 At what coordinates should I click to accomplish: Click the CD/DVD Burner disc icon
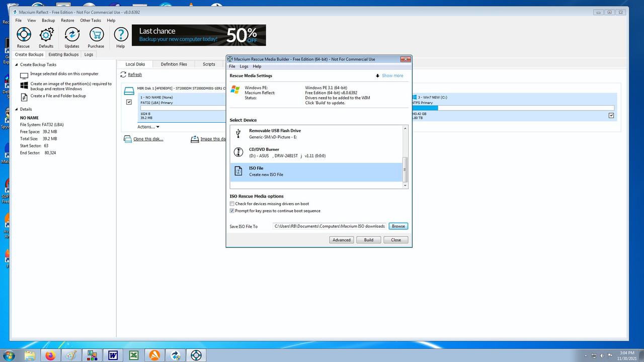[x=239, y=152]
